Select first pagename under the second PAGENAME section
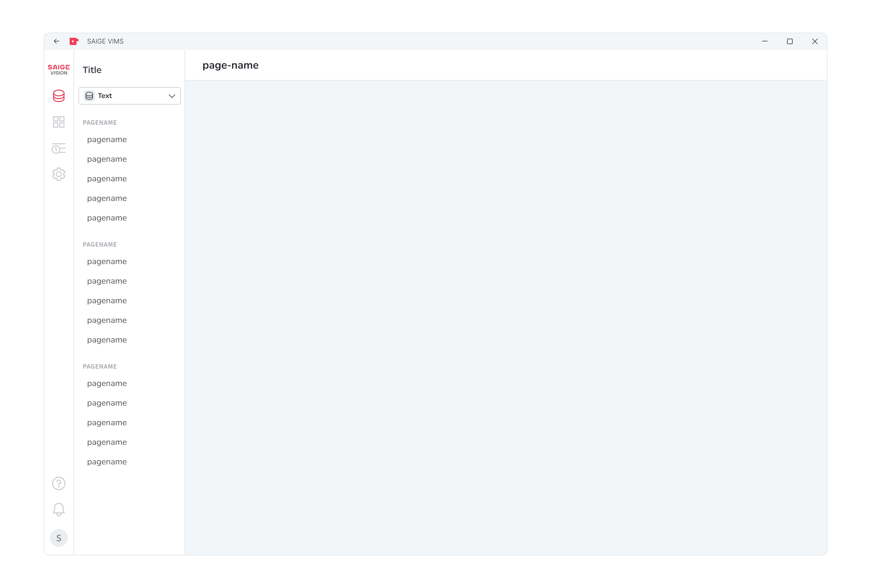This screenshot has width=871, height=588. pyautogui.click(x=107, y=262)
